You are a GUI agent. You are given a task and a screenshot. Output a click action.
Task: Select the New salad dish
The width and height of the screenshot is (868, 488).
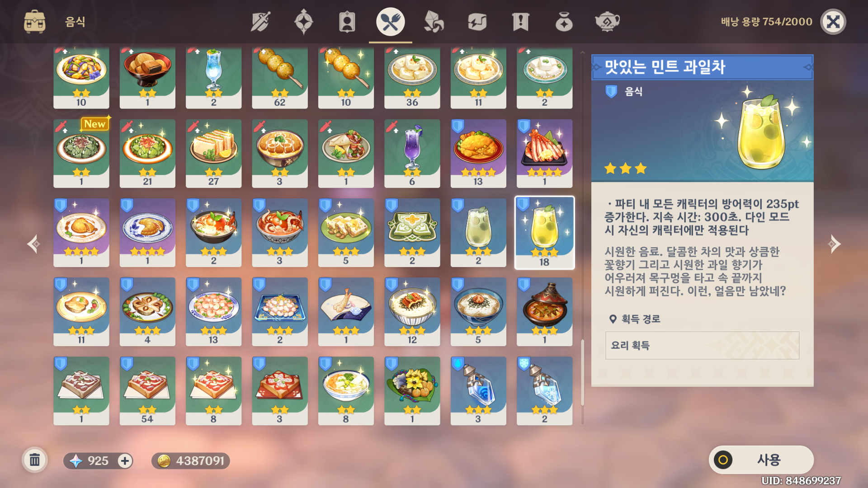point(81,154)
